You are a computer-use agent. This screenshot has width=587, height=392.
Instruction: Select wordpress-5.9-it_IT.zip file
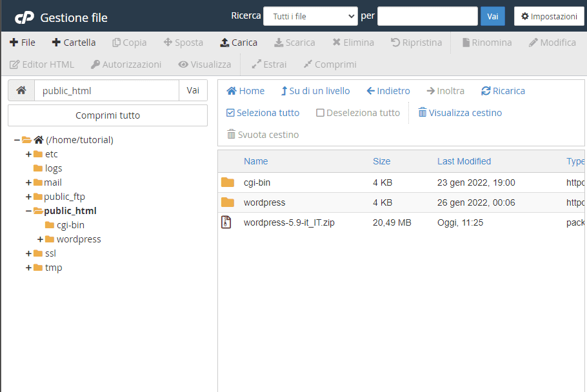(x=289, y=222)
